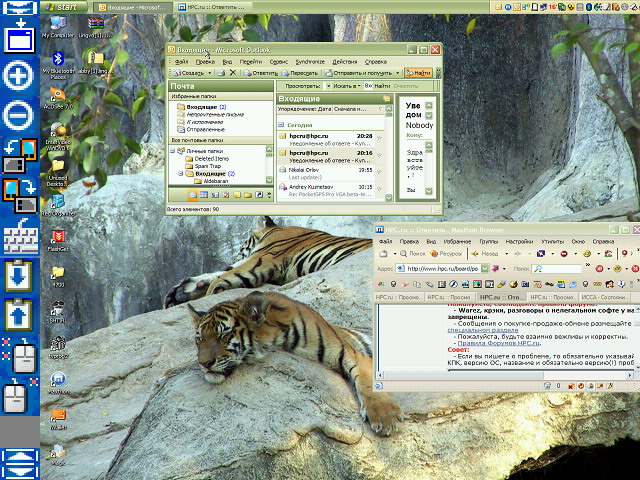Toggle flag on Andrey Kuznetsov message
The height and width of the screenshot is (480, 640).
click(379, 189)
